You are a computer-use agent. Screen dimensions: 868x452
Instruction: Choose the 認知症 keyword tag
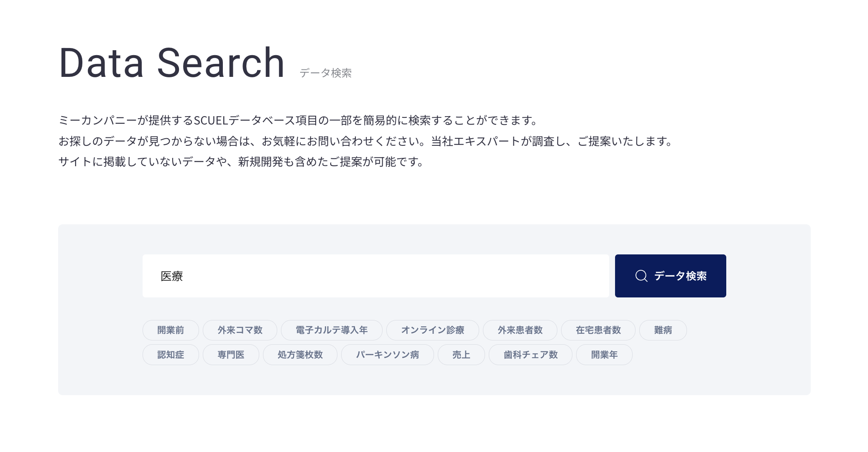pyautogui.click(x=171, y=355)
